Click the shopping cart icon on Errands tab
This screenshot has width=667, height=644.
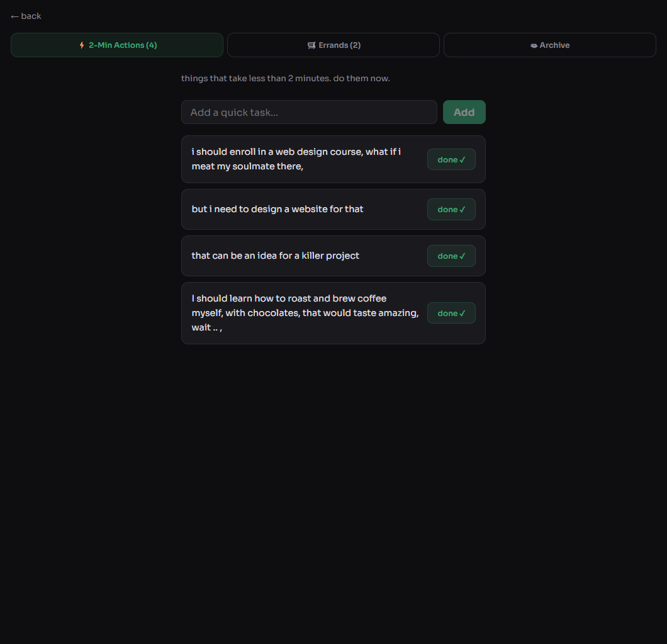tap(312, 45)
